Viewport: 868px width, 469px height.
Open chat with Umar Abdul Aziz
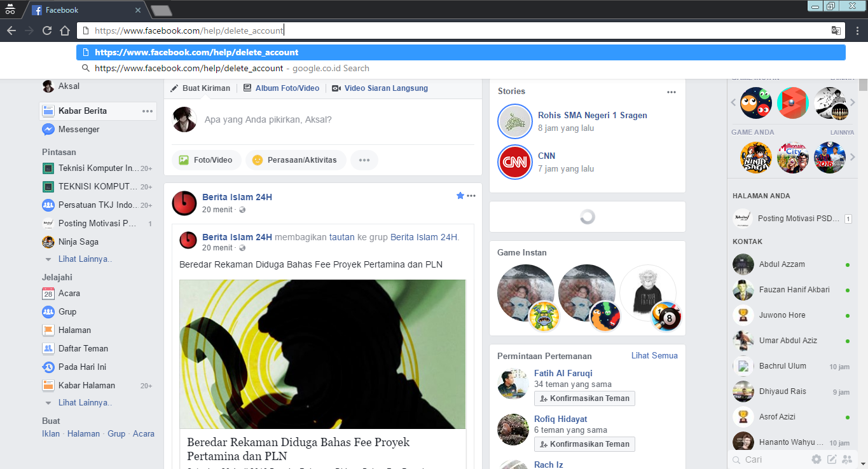[793, 341]
